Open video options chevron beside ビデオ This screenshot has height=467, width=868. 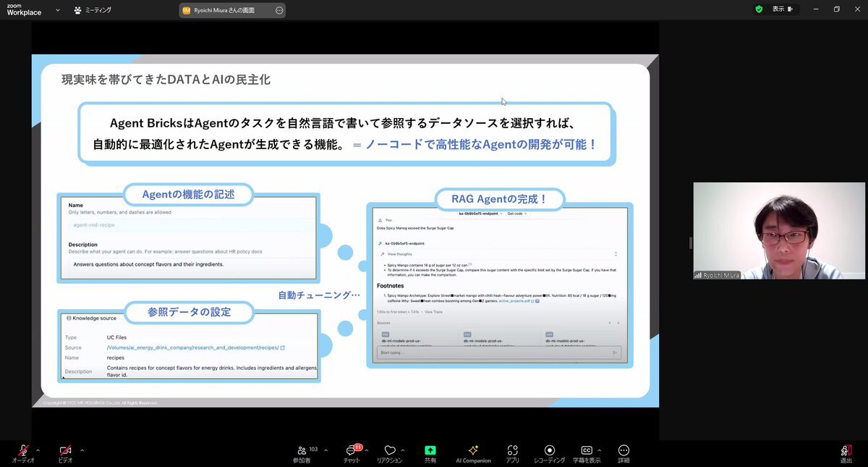(x=82, y=450)
